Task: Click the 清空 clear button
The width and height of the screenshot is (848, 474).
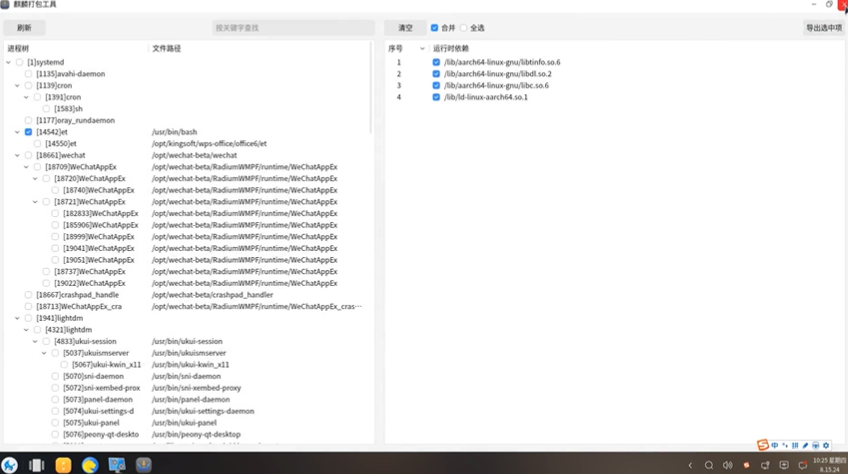Action: [x=405, y=28]
